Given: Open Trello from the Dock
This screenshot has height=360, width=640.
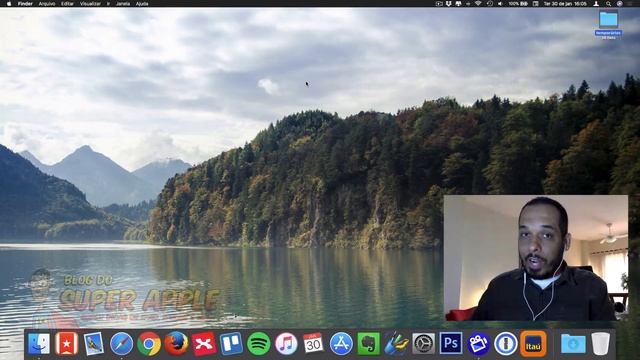Looking at the screenshot, I should click(x=231, y=344).
